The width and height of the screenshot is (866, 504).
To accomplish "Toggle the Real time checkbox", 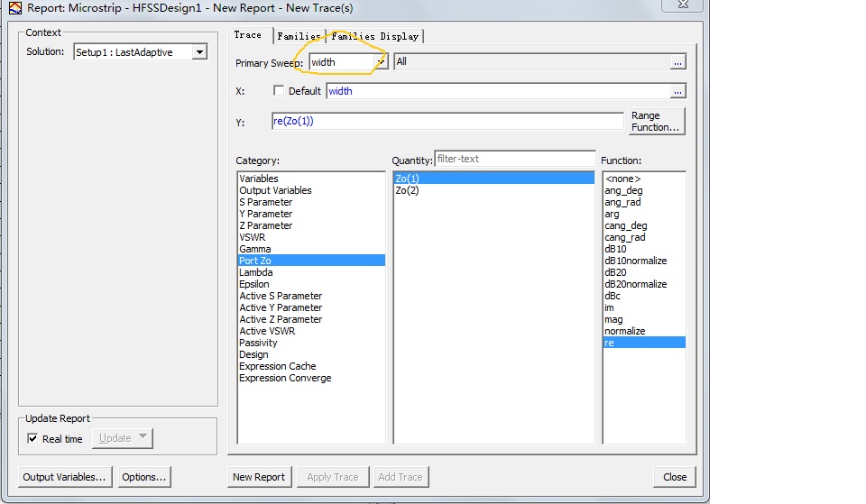I will pos(32,438).
